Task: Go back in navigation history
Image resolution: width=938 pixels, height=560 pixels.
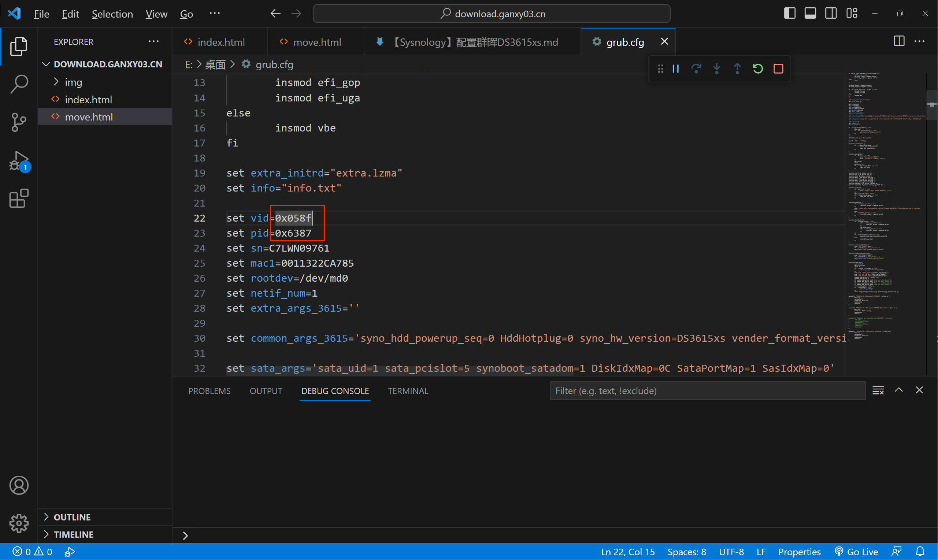Action: tap(275, 14)
